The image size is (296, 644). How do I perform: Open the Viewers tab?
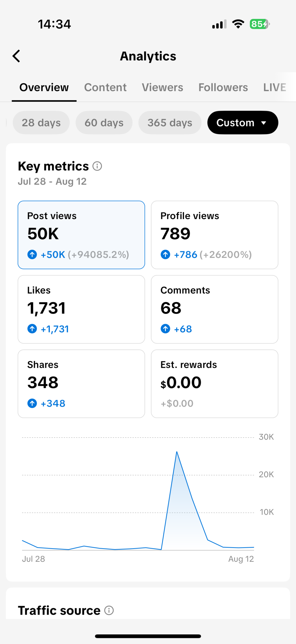pos(162,87)
